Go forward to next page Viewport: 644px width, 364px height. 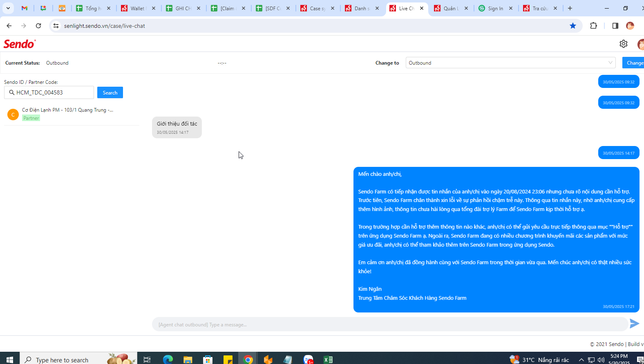point(24,26)
